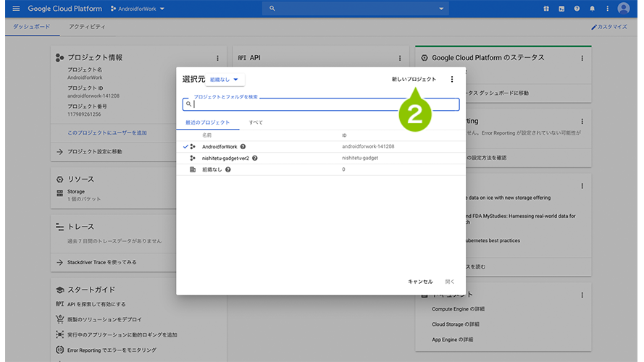The height and width of the screenshot is (362, 644).
Task: Activate Cloud Shell icon in the header
Action: (561, 8)
